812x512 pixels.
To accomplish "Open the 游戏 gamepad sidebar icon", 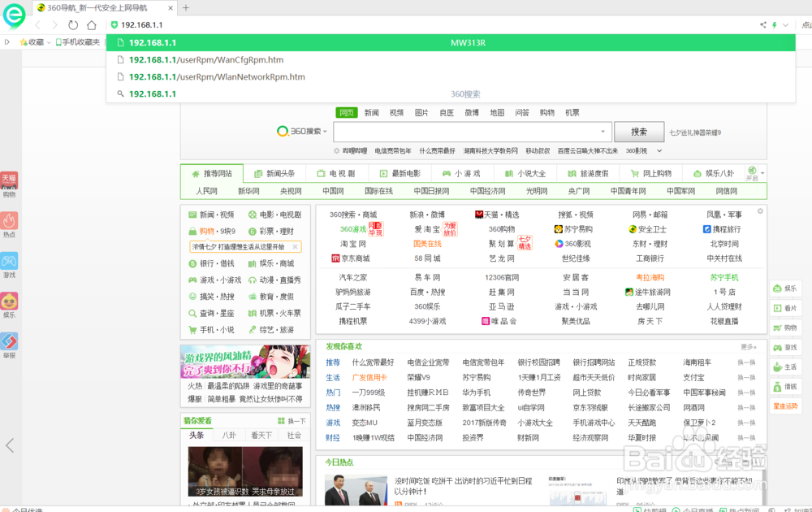I will point(9,265).
